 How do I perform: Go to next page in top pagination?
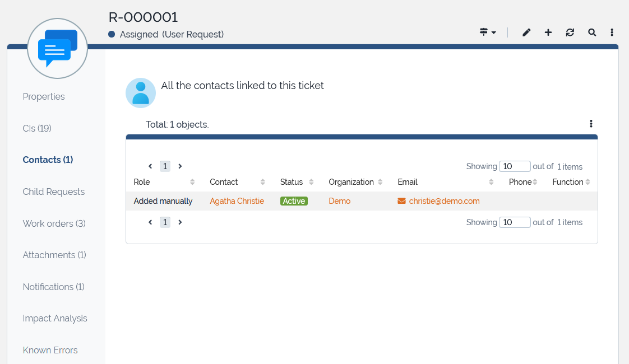180,166
